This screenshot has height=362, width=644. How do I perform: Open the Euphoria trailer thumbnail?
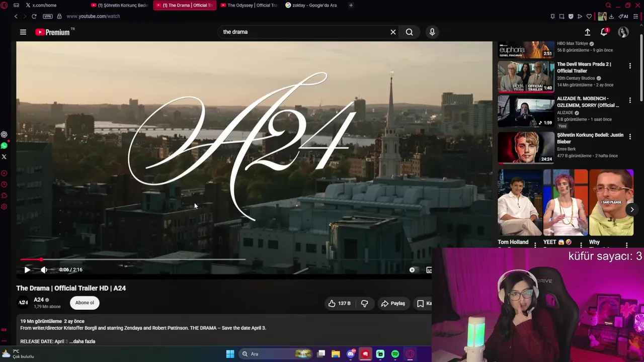point(526,50)
